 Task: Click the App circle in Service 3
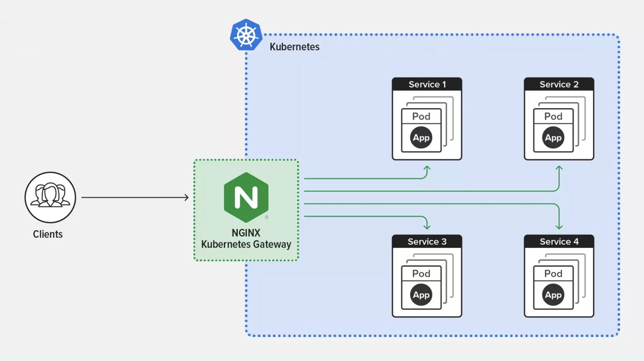tap(421, 295)
